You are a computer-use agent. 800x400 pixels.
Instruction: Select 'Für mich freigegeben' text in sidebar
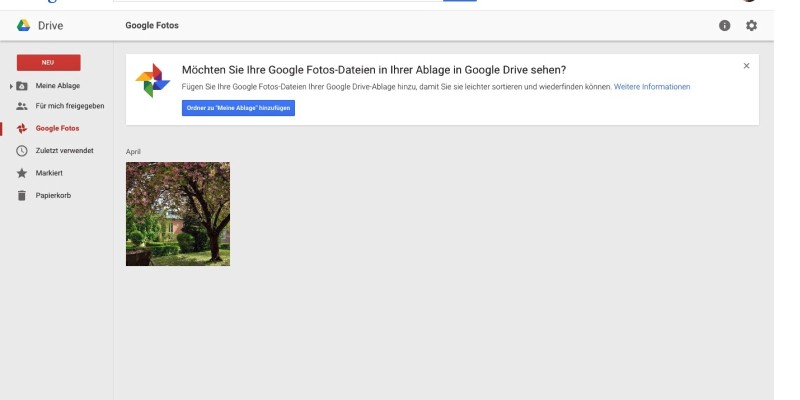point(70,106)
